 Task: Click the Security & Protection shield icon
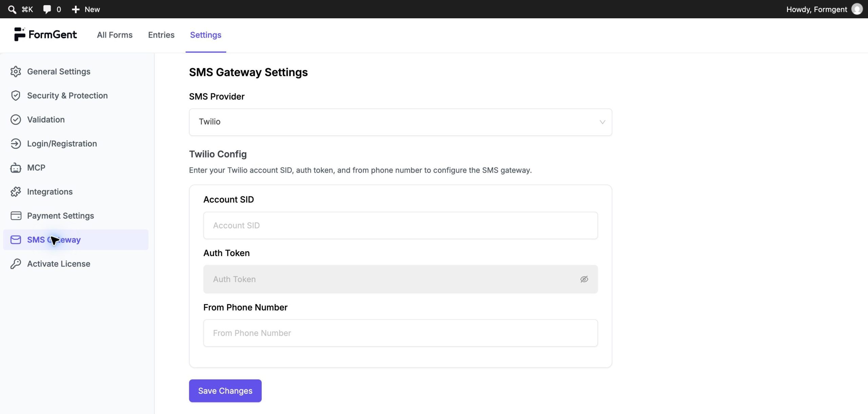click(x=16, y=96)
